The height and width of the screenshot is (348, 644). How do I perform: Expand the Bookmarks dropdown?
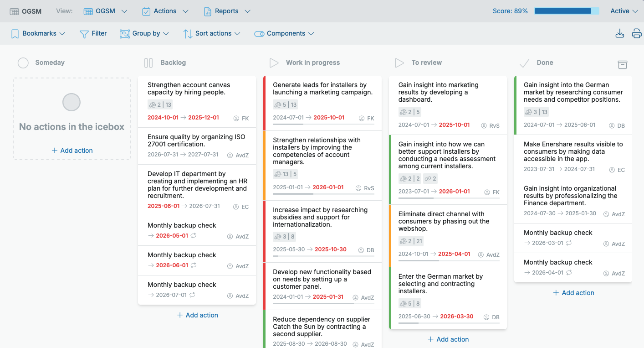(38, 33)
